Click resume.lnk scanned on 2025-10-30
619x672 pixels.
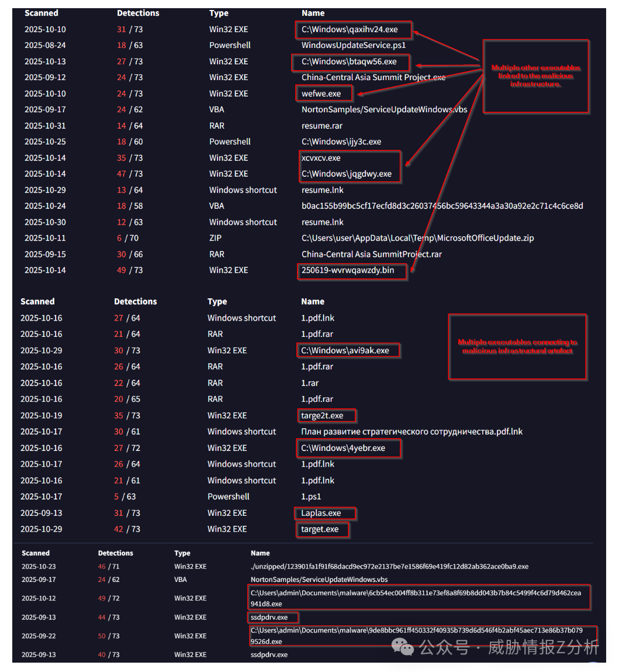tap(323, 222)
